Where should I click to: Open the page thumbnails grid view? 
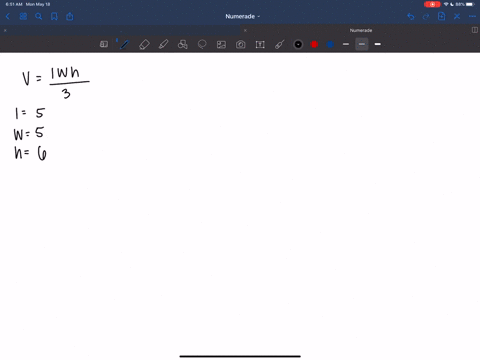pos(23,16)
